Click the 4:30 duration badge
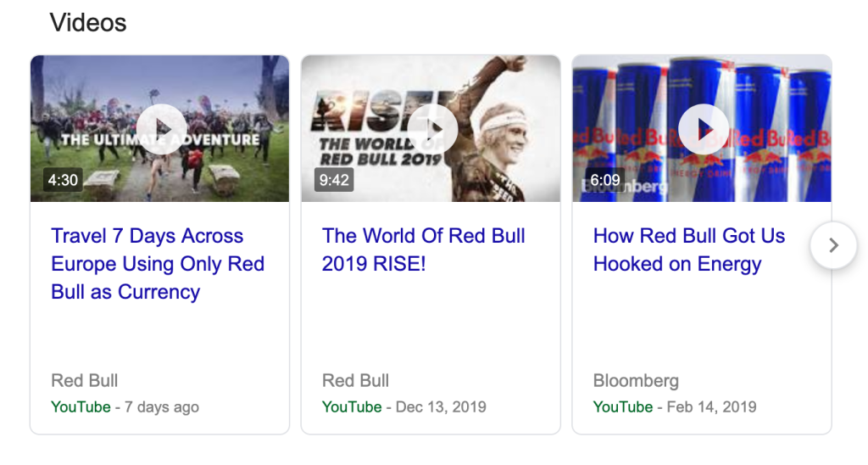Image resolution: width=868 pixels, height=465 pixels. (x=63, y=180)
